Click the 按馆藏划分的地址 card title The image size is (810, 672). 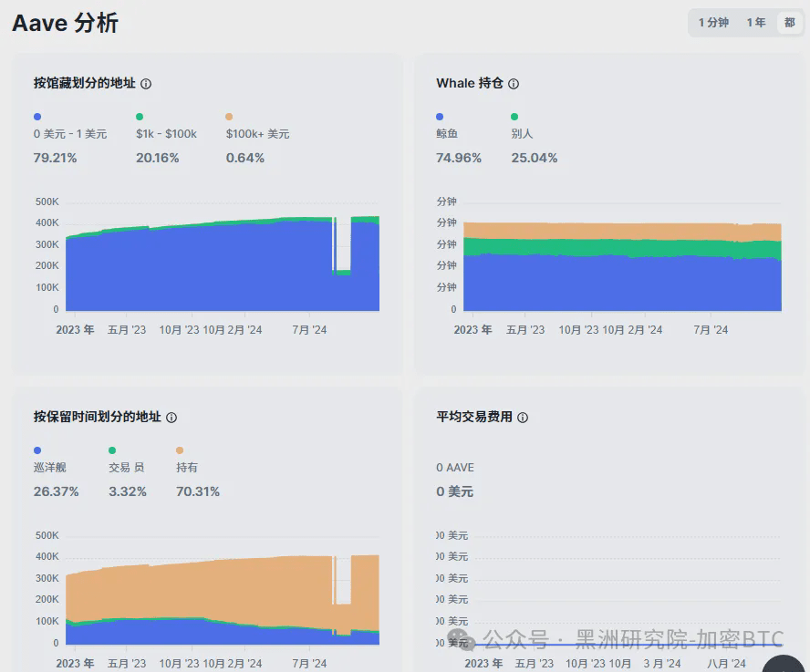coord(85,83)
